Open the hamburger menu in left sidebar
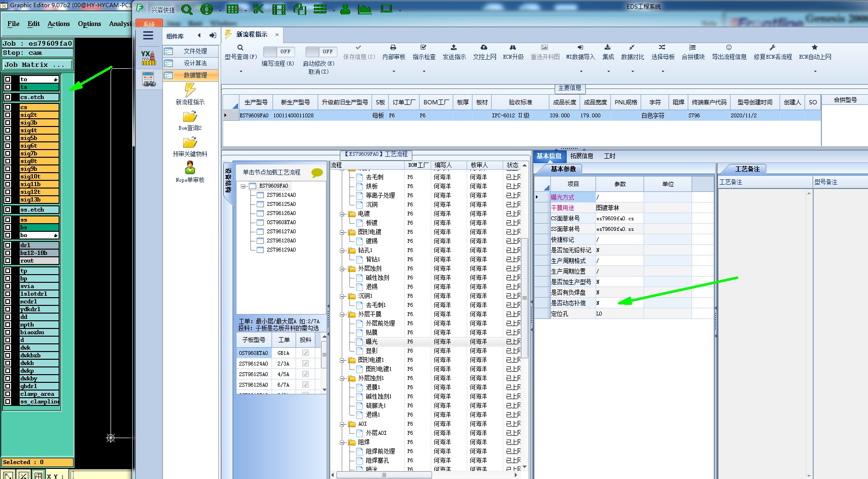 pyautogui.click(x=148, y=36)
